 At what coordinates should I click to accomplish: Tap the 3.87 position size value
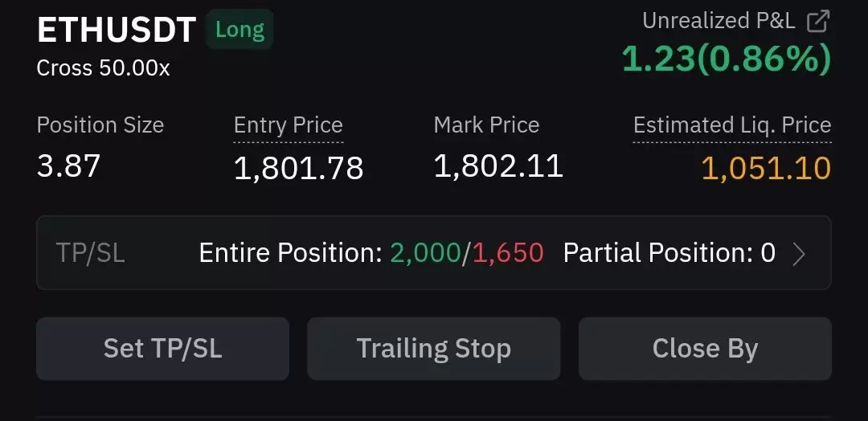pos(68,166)
